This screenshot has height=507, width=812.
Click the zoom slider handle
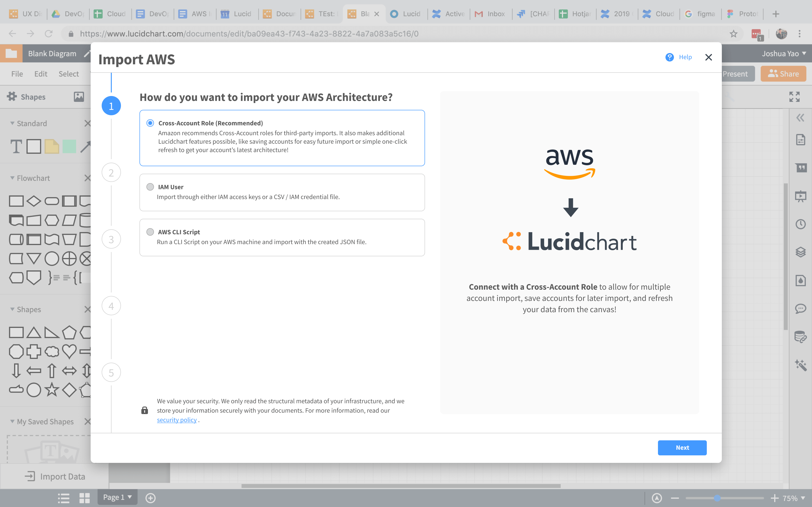[717, 498]
